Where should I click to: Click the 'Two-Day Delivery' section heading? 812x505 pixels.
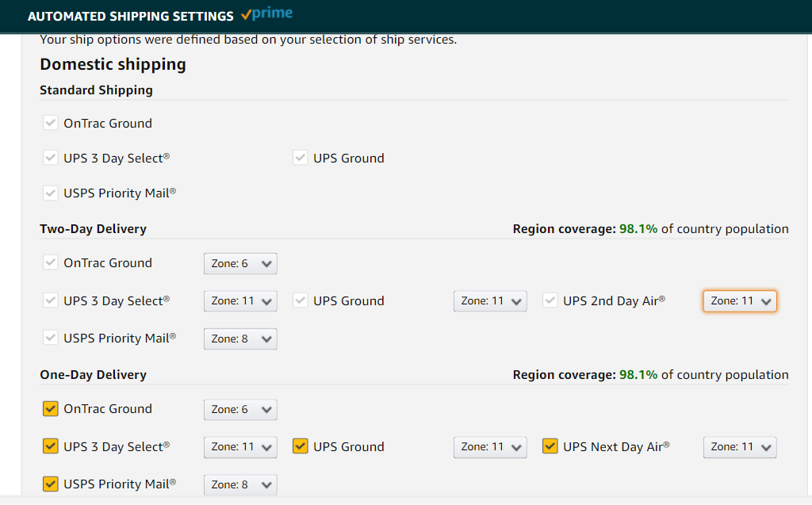coord(94,229)
